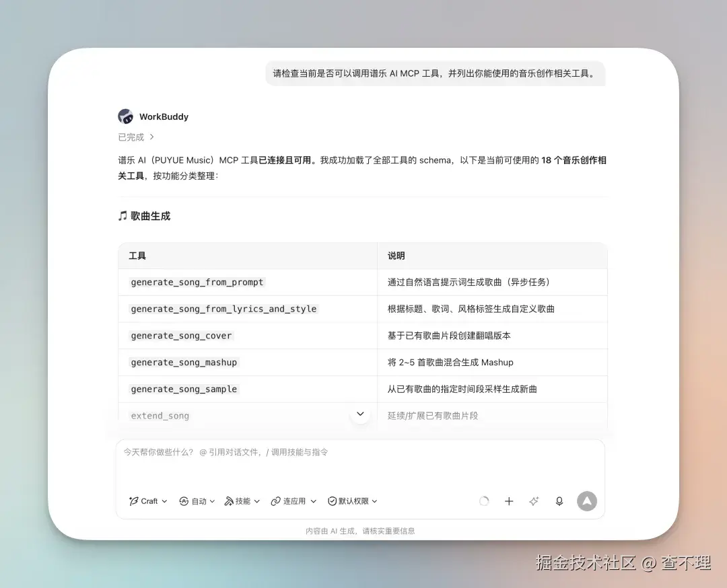Viewport: 727px width, 588px height.
Task: Click the scroll-down arrow button over table
Action: point(360,414)
